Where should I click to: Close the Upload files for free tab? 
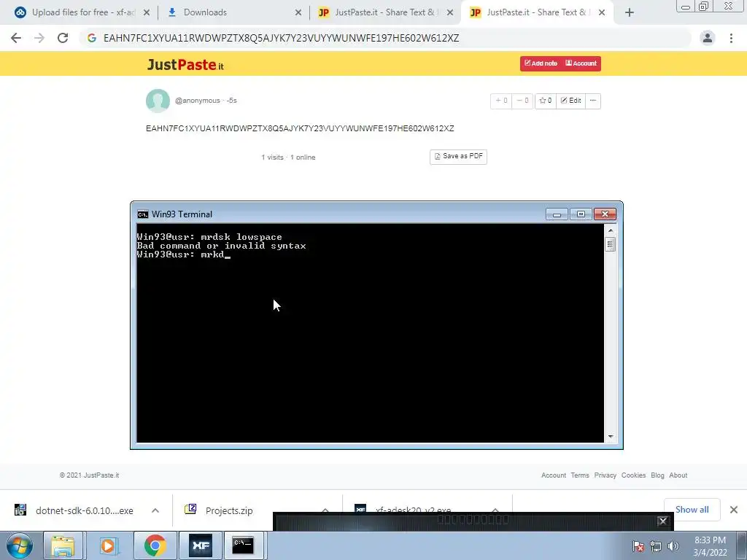pyautogui.click(x=147, y=12)
